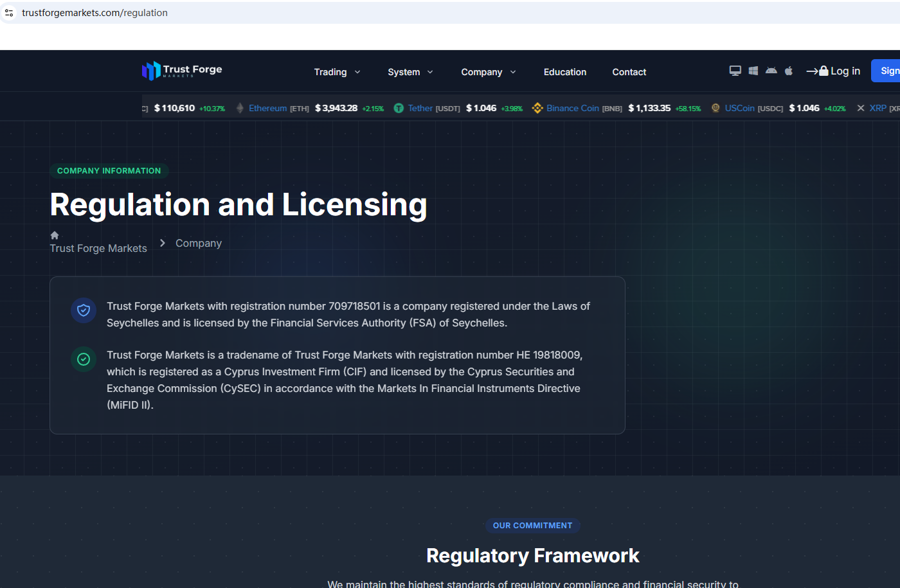The height and width of the screenshot is (588, 900).
Task: Go to the Education page
Action: tap(564, 72)
